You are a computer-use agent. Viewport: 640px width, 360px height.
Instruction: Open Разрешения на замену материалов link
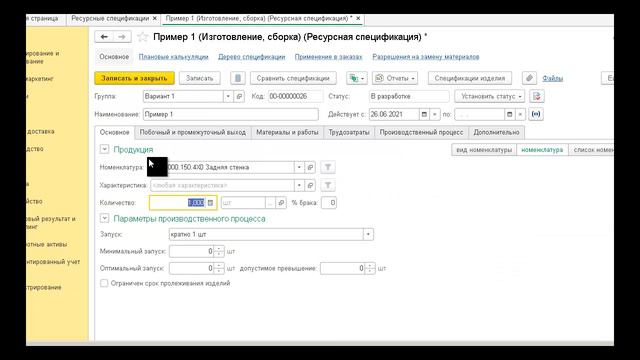tap(426, 57)
